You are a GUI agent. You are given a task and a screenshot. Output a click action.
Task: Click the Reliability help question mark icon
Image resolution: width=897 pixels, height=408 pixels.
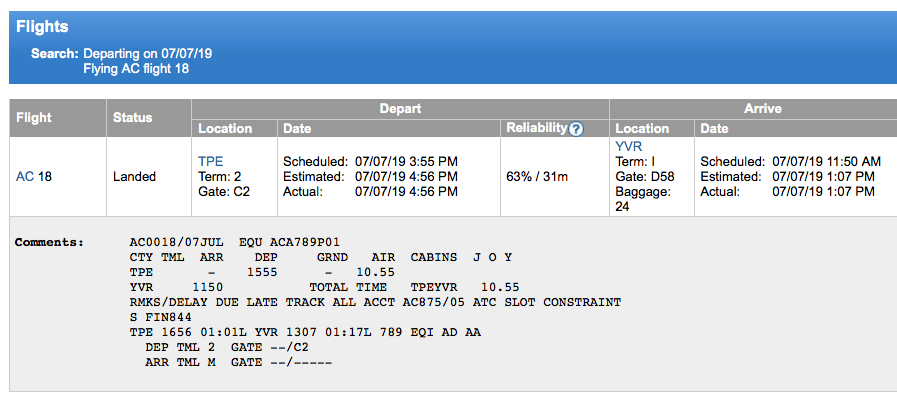pyautogui.click(x=576, y=129)
